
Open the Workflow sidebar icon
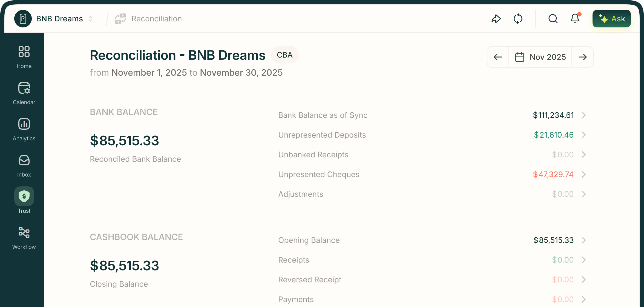24,233
